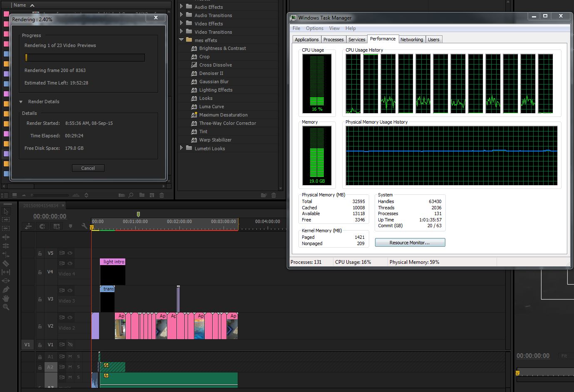Screen dimensions: 574x392
Task: Toggle V5 track output eye icon
Action: click(70, 253)
